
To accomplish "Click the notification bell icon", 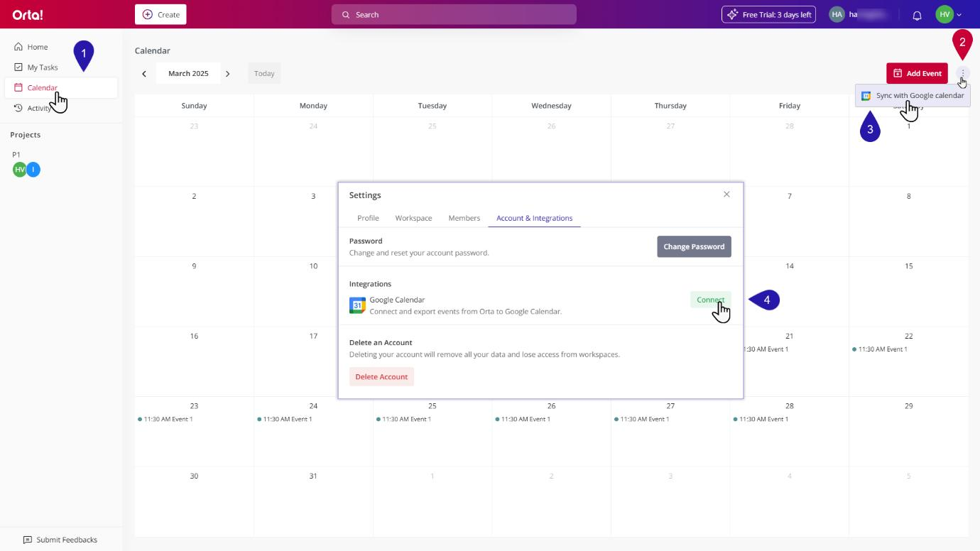I will (917, 15).
